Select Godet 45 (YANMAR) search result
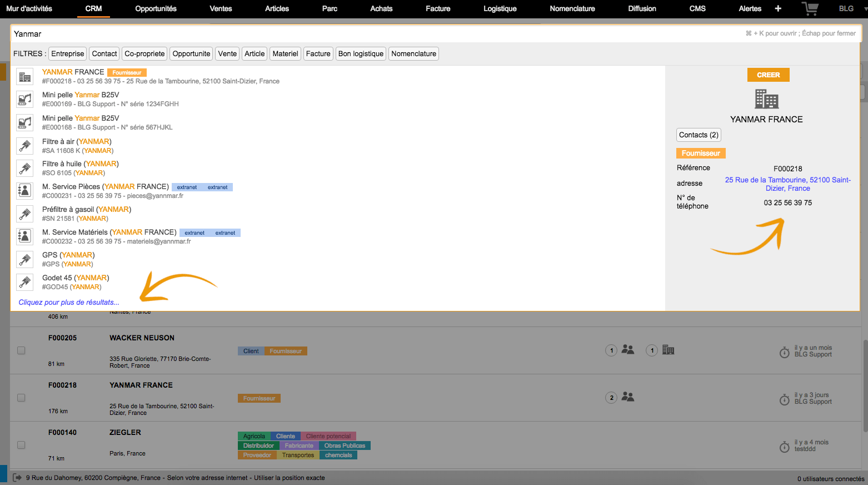 point(339,283)
